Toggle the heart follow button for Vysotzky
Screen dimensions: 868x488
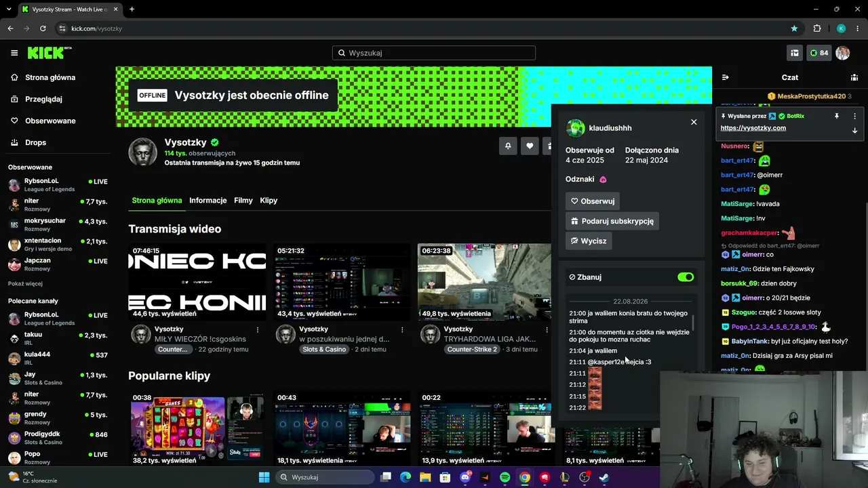click(x=530, y=146)
